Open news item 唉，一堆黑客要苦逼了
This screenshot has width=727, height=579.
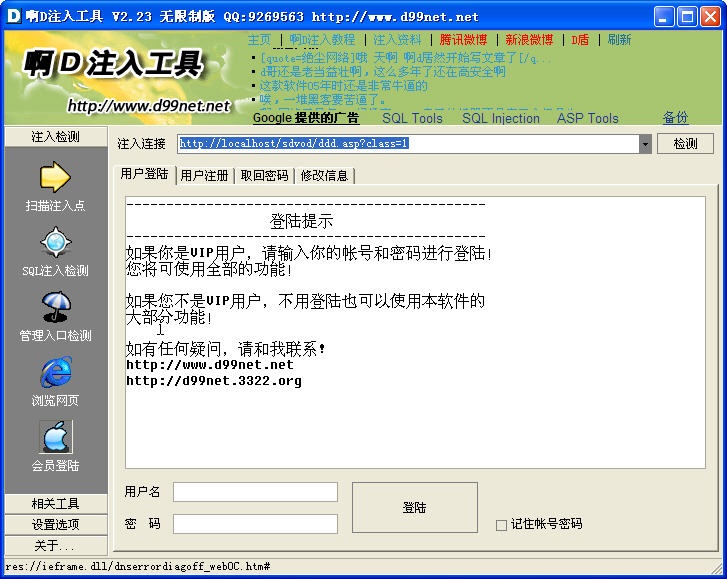[x=322, y=100]
